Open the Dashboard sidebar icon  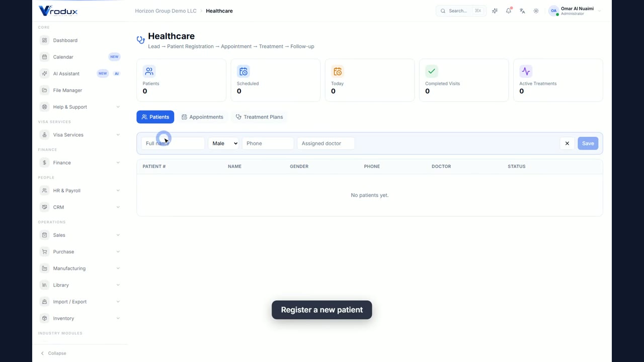[44, 40]
